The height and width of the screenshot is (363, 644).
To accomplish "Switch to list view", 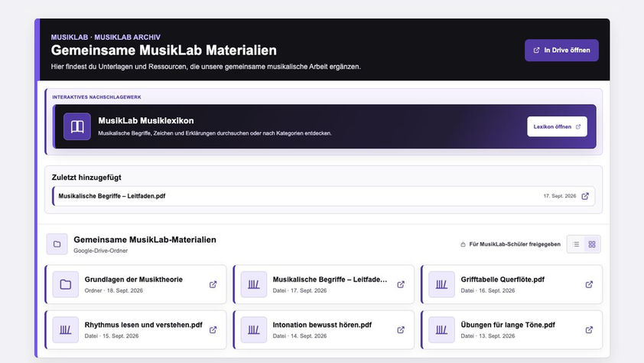I will (576, 244).
